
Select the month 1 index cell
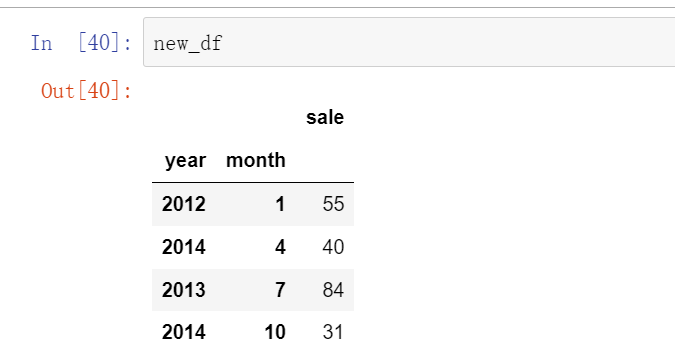coord(280,204)
